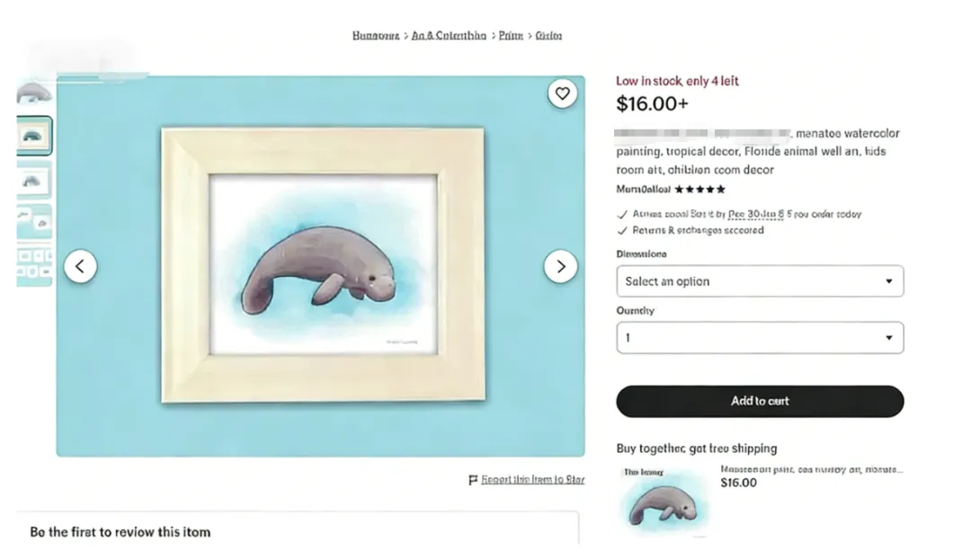The height and width of the screenshot is (560, 971).
Task: Open the second breadcrumb category link
Action: tap(449, 36)
